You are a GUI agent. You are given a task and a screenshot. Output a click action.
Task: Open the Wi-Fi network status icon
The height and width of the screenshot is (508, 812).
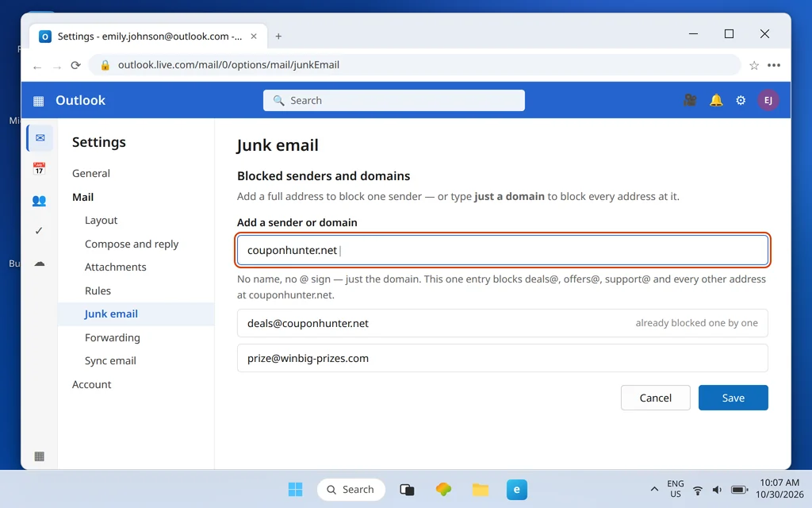tap(698, 490)
